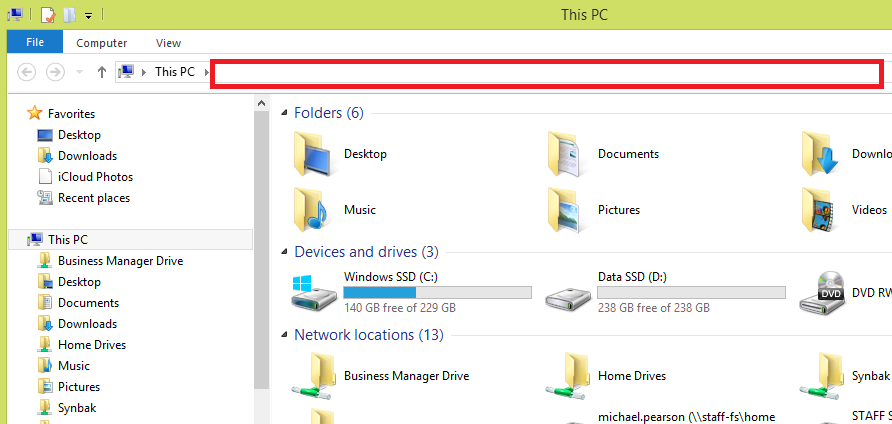The width and height of the screenshot is (892, 424).
Task: Select Pictures in the navigation pane
Action: pos(79,387)
